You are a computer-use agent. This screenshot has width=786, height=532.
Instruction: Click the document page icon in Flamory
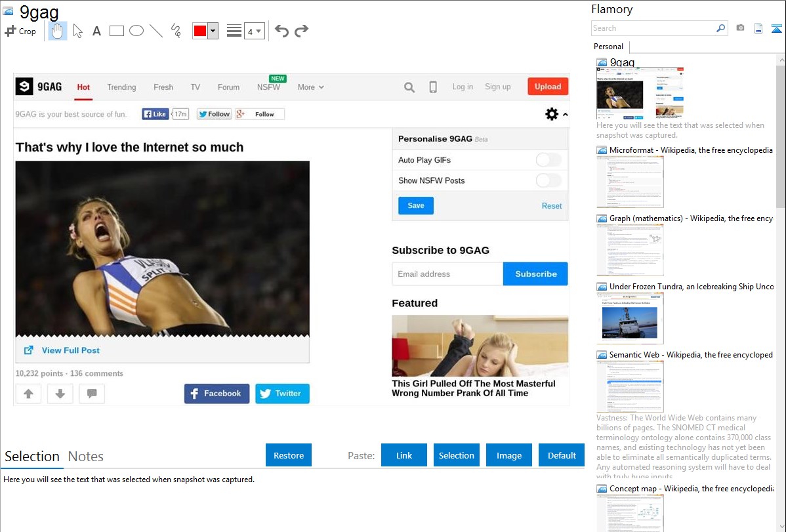tap(758, 28)
